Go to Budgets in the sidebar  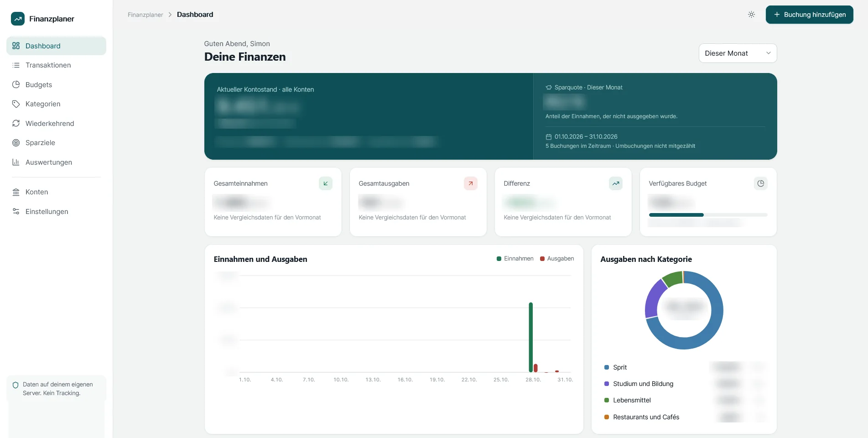(56, 84)
